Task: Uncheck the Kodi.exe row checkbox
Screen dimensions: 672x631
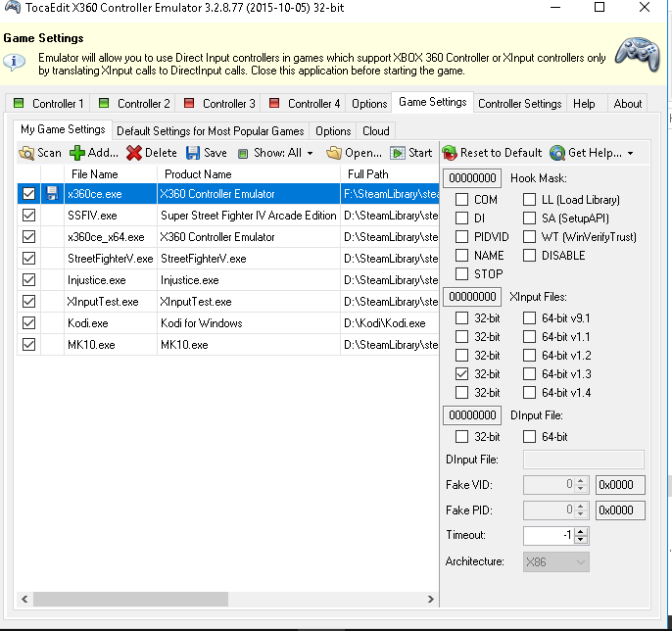Action: [x=28, y=322]
